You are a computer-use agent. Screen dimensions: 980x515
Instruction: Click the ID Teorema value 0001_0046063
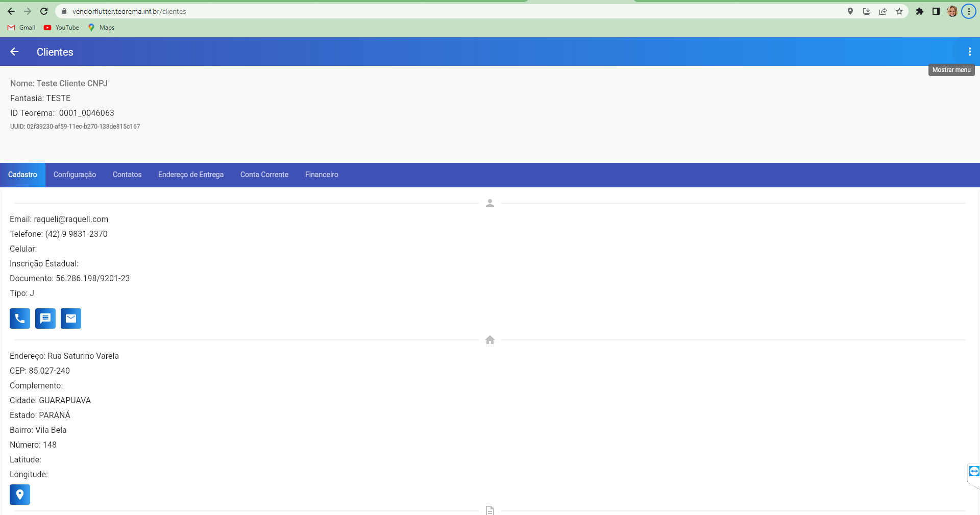[x=87, y=113]
